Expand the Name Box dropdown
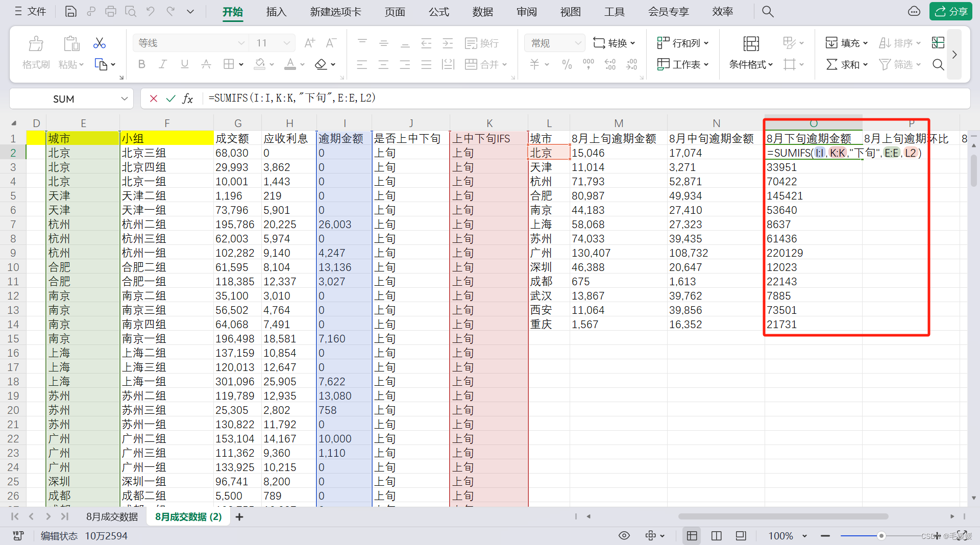 click(124, 98)
